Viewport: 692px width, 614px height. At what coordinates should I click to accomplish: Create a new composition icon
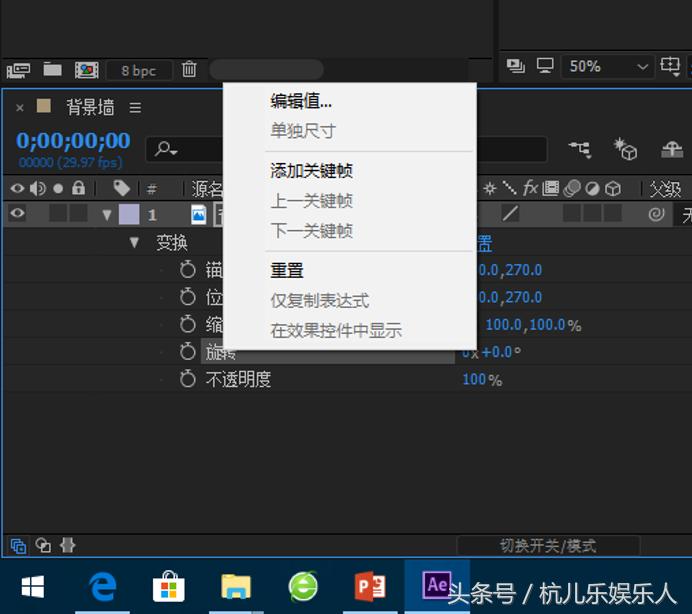pyautogui.click(x=86, y=70)
